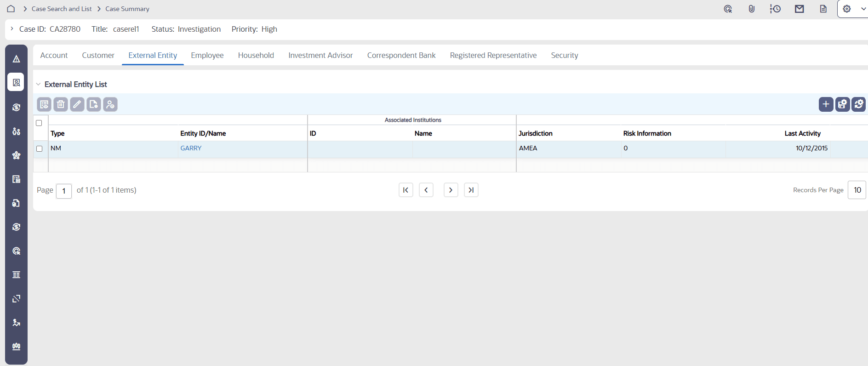Collapse the External Entity List section
The width and height of the screenshot is (868, 366).
pos(38,84)
